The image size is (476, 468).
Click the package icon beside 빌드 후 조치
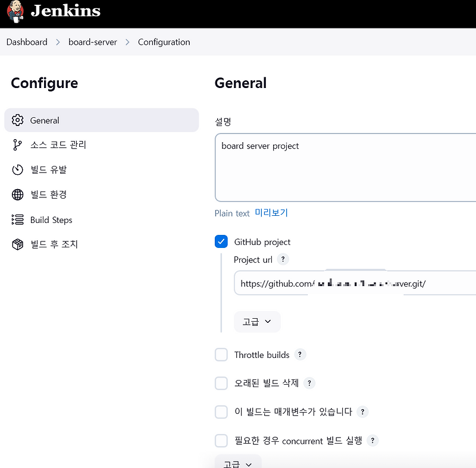(x=18, y=244)
